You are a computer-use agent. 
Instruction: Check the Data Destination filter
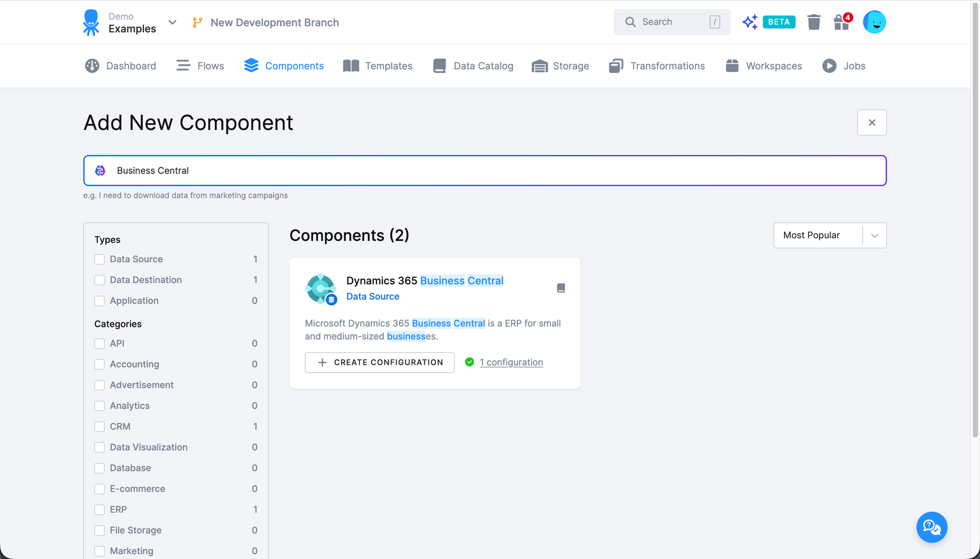pos(99,280)
